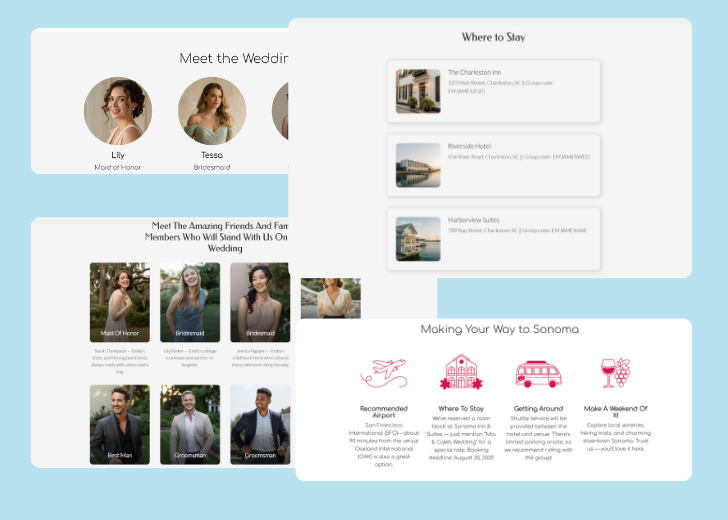This screenshot has height=520, width=728.
Task: Click The Charleston Inn photo thumbnail
Action: (418, 91)
